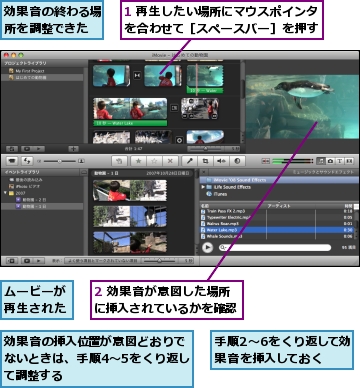Screen dimensions: 360x388
Task: Play the project full screen
Action: [27, 149]
